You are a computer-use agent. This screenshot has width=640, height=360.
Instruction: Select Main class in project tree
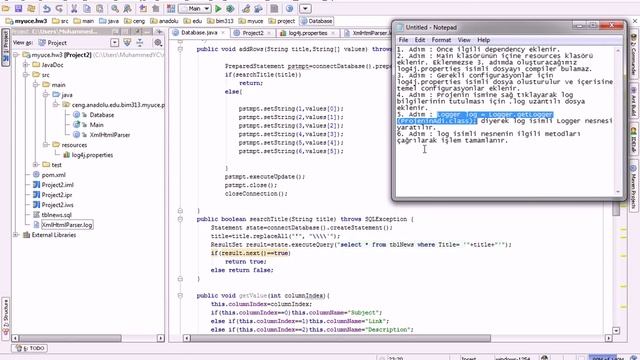pos(96,125)
